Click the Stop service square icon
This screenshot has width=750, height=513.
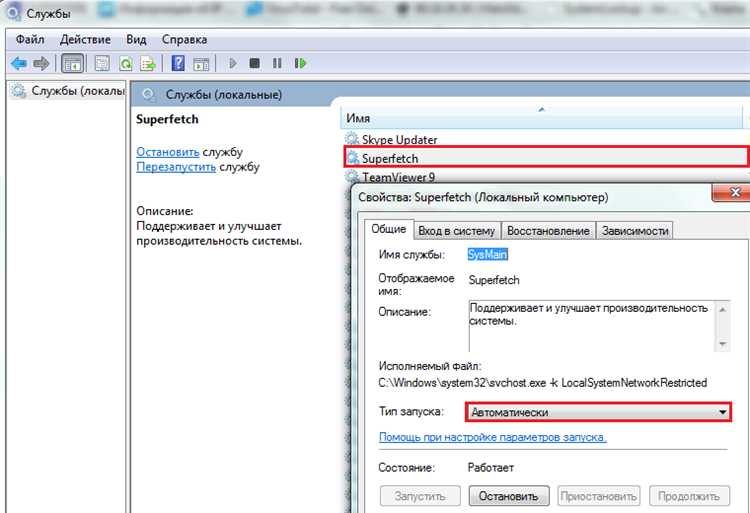point(254,63)
